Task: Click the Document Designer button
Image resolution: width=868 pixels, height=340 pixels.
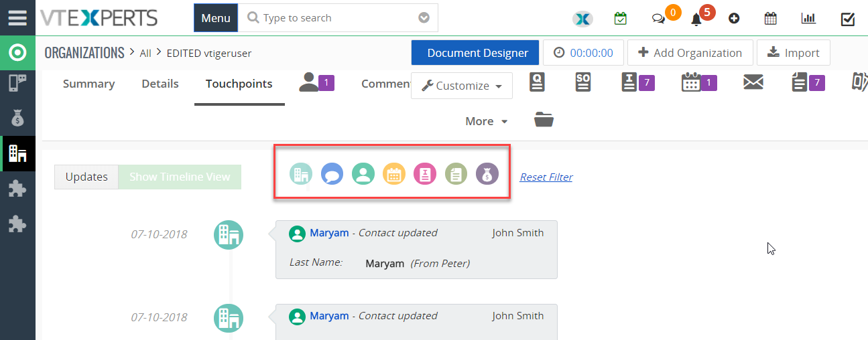Action: tap(478, 53)
